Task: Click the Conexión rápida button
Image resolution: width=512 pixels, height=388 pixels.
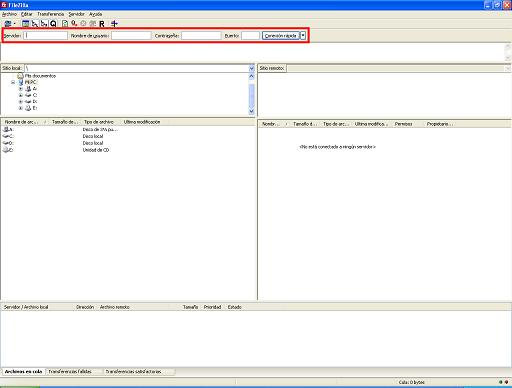Action: click(x=281, y=35)
